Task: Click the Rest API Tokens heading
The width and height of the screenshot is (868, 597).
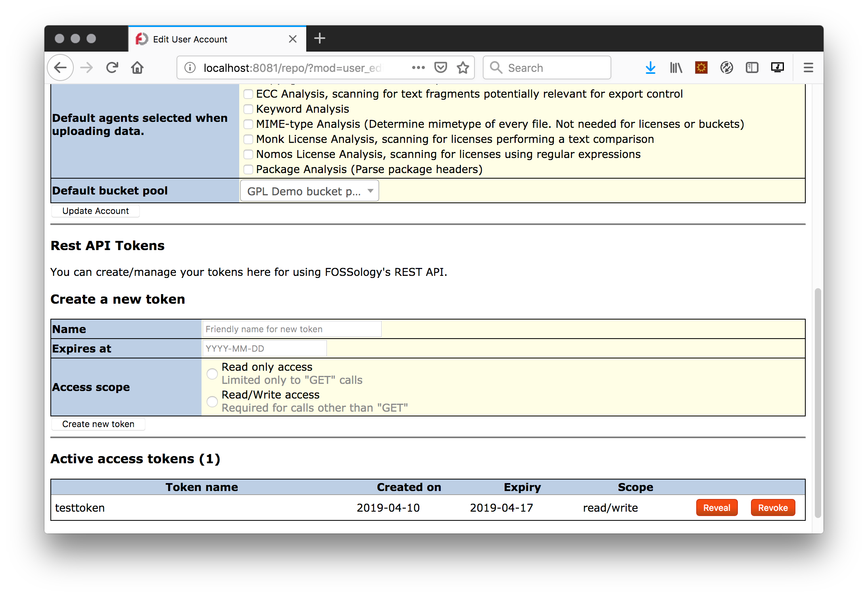Action: coord(108,245)
